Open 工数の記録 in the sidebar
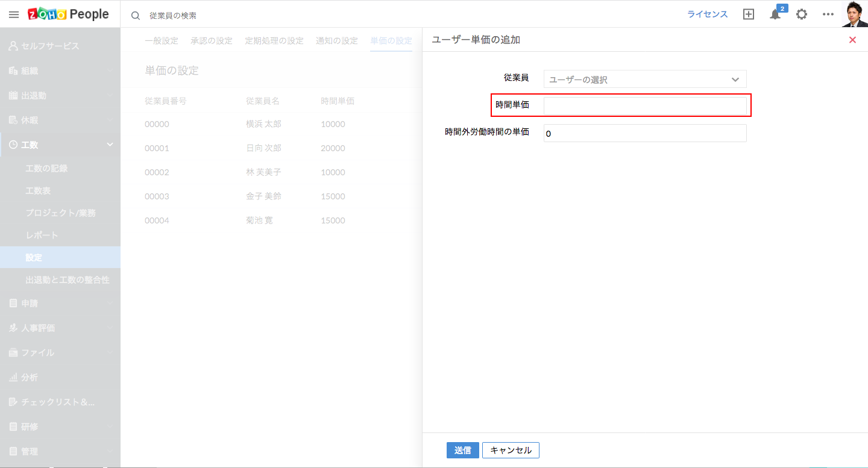 pyautogui.click(x=46, y=168)
